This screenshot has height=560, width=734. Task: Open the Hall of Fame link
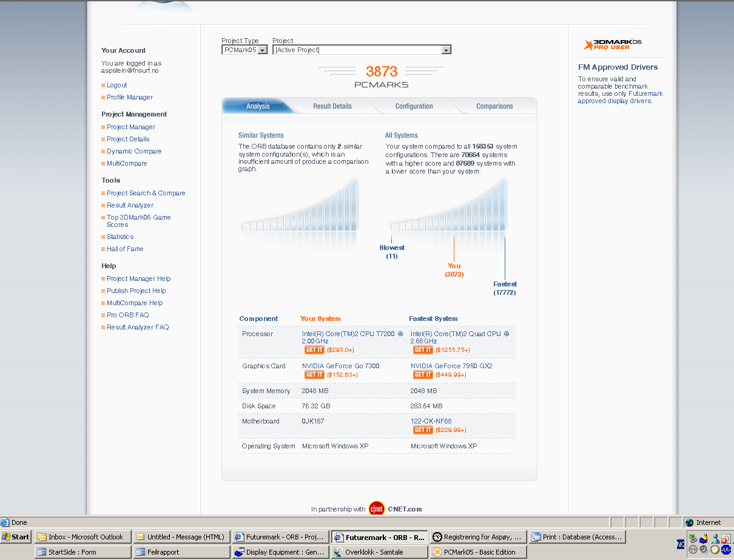point(125,249)
